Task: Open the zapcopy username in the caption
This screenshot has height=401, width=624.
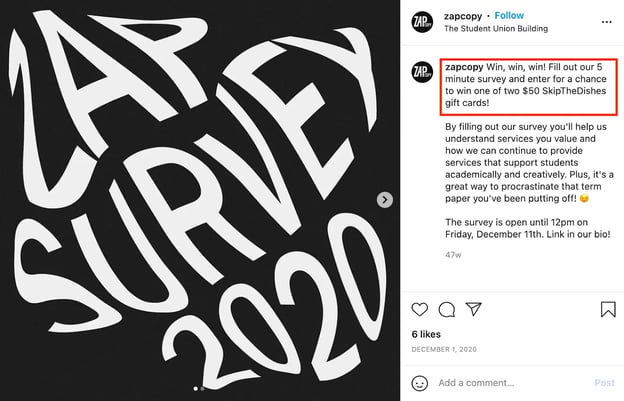Action: [464, 67]
